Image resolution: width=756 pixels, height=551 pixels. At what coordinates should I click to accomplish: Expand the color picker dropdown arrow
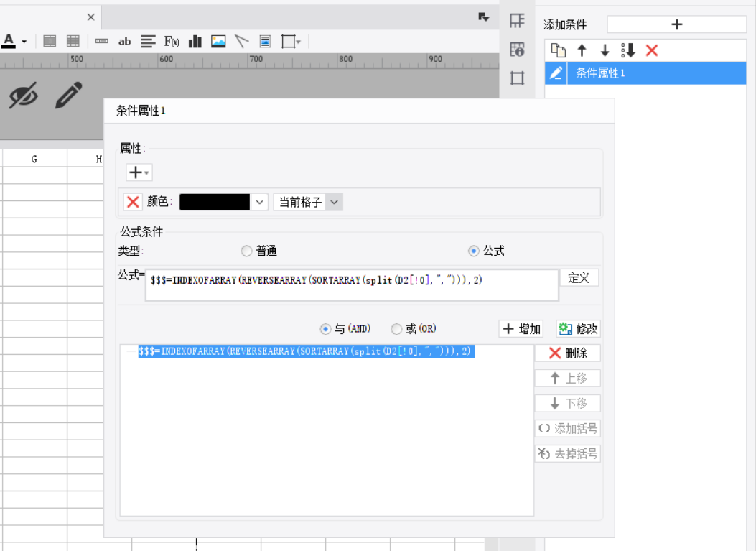point(259,202)
